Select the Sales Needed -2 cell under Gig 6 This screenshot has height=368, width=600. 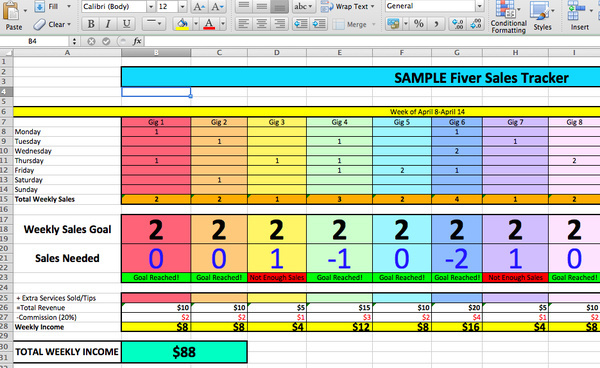point(457,258)
